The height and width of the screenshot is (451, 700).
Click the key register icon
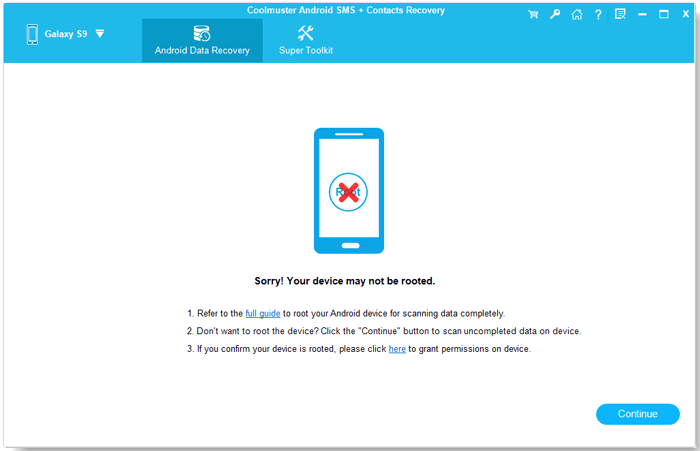click(555, 14)
